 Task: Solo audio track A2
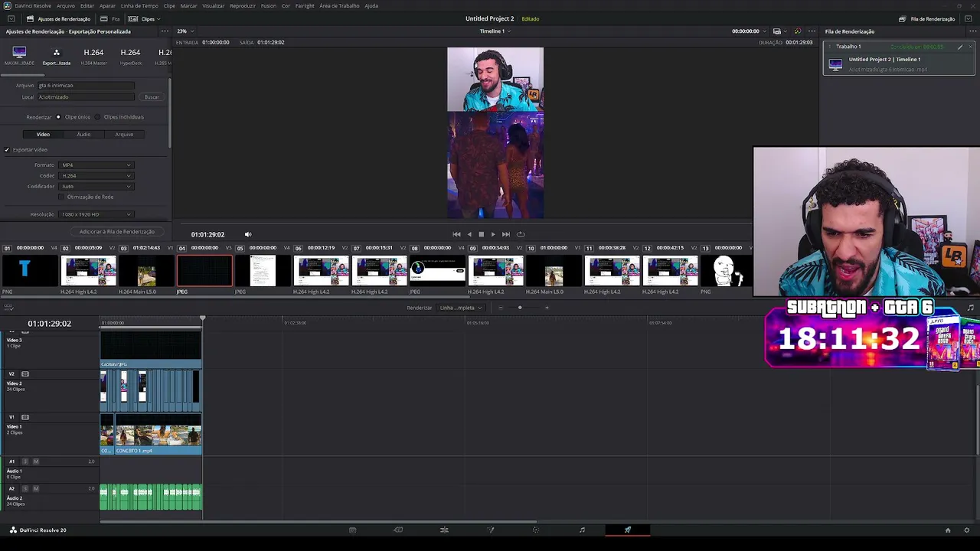point(25,488)
